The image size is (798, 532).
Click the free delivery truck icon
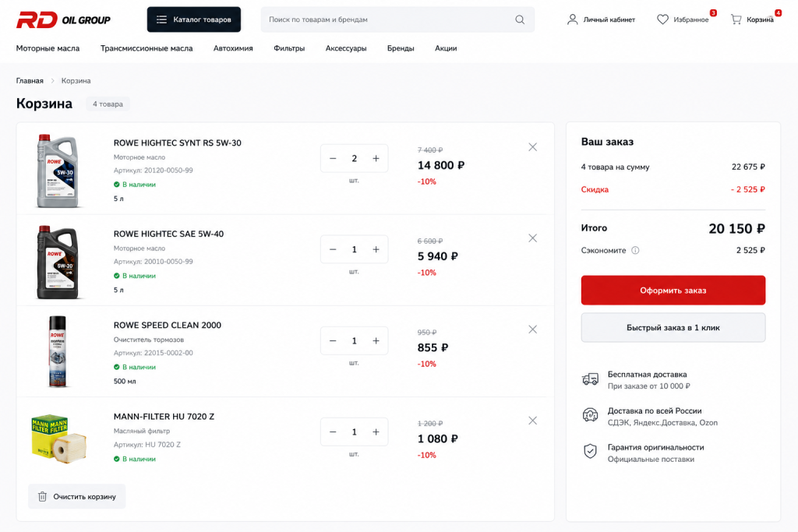(591, 379)
